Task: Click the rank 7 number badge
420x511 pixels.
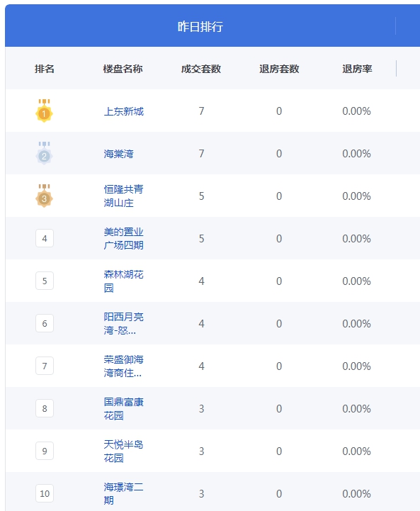Action: tap(45, 366)
